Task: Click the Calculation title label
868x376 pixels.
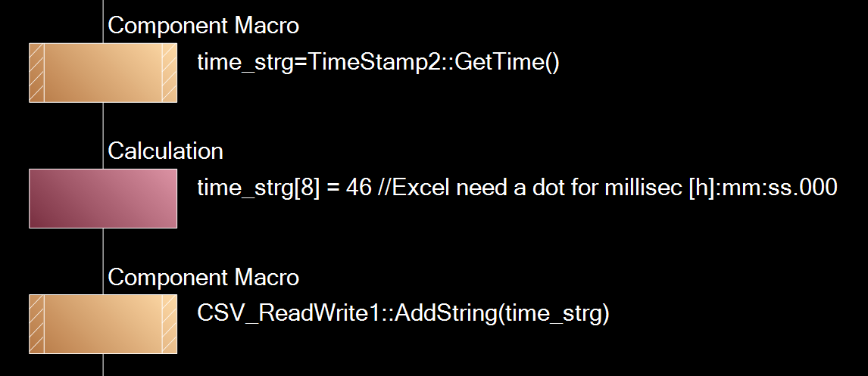Action: [165, 151]
